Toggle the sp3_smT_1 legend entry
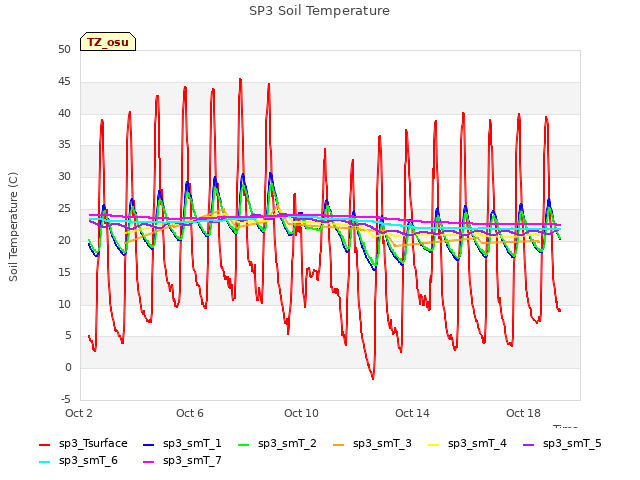 [182, 444]
